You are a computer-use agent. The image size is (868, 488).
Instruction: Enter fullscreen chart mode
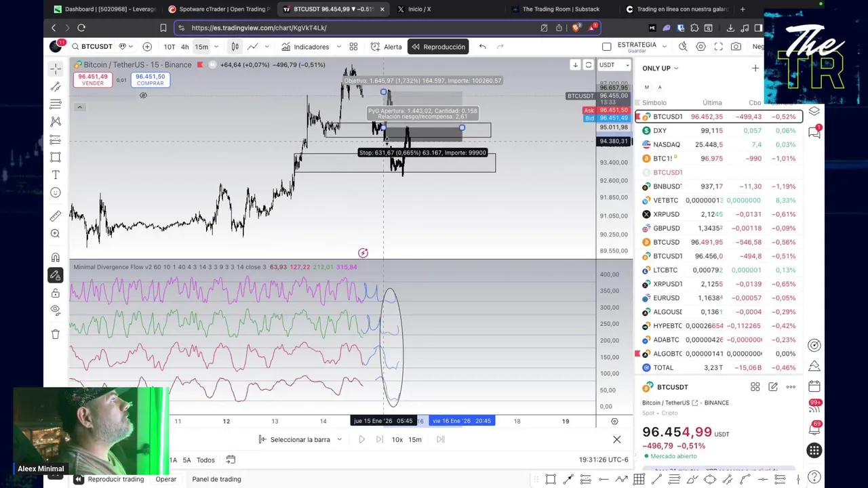point(718,47)
